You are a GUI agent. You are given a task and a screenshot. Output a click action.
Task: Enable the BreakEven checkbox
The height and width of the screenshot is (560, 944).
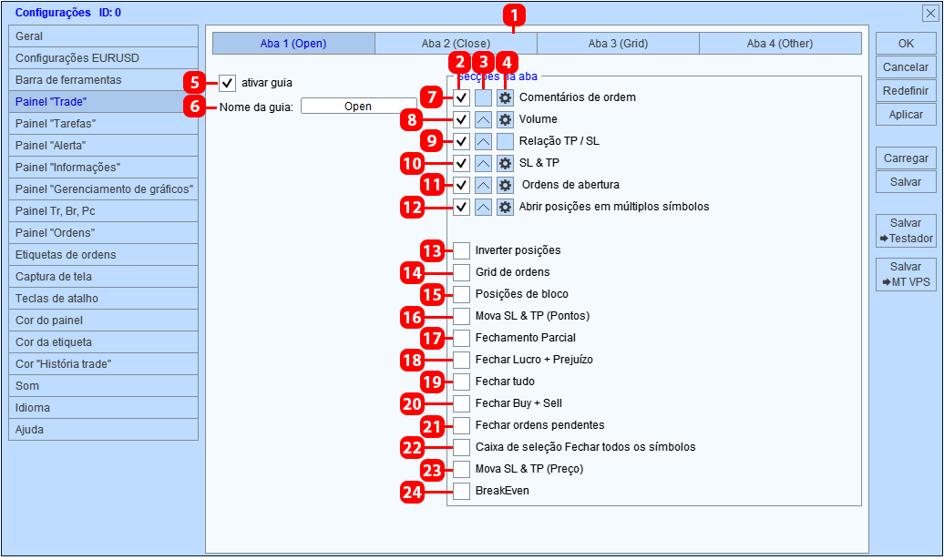pyautogui.click(x=461, y=491)
